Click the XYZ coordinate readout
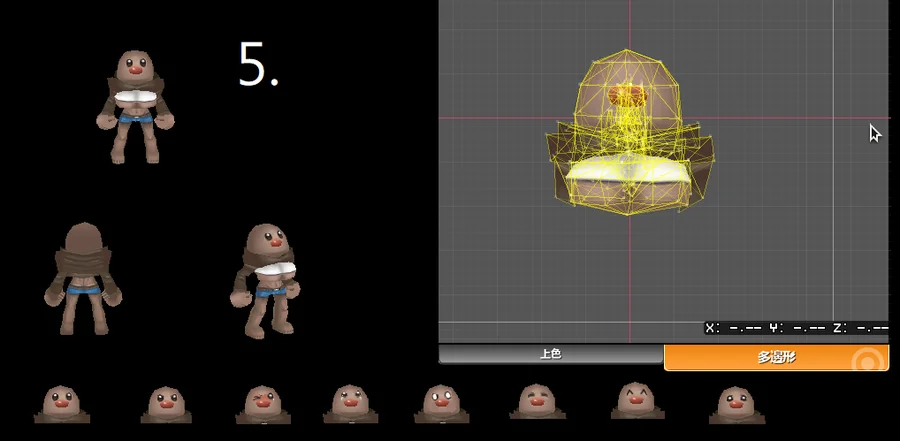The width and height of the screenshot is (900, 441). point(796,328)
